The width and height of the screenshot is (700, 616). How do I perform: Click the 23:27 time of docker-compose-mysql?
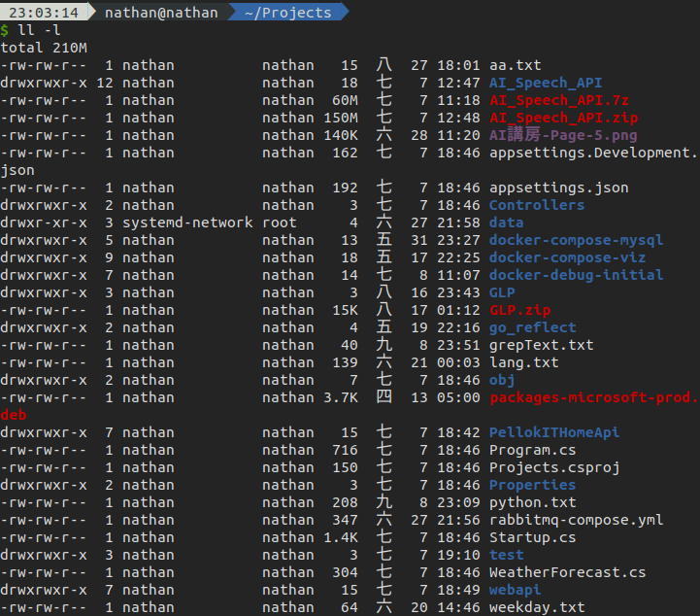coord(458,240)
